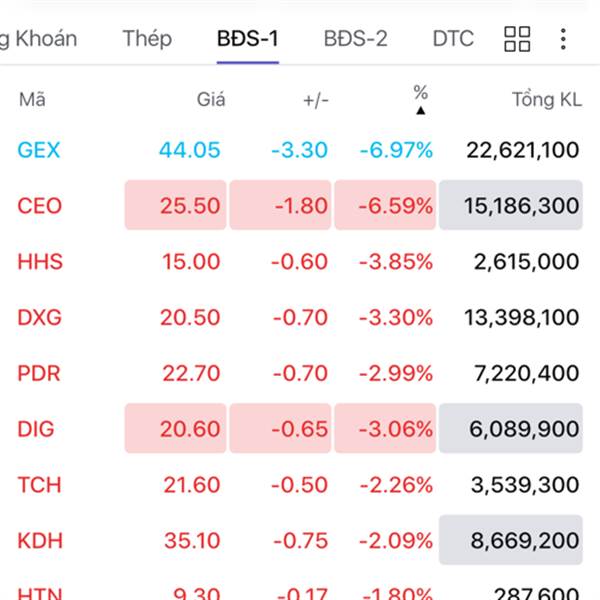
Task: Switch to the Thép tab
Action: (147, 39)
